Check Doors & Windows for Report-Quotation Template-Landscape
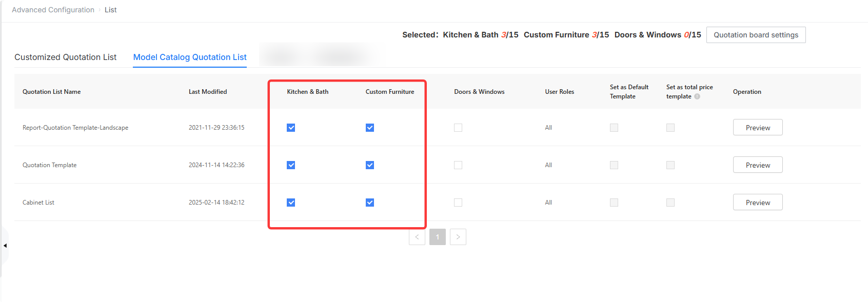The width and height of the screenshot is (868, 302). pos(458,128)
